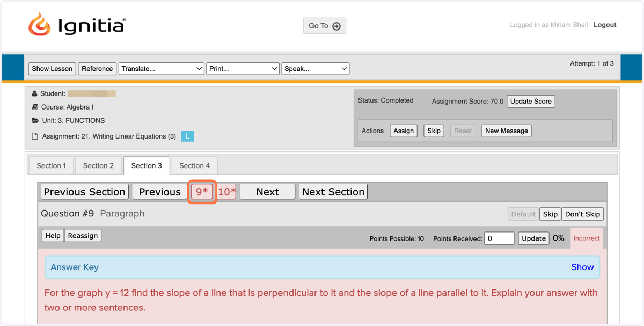
Task: Click the question Skip button next to Default
Action: [550, 214]
